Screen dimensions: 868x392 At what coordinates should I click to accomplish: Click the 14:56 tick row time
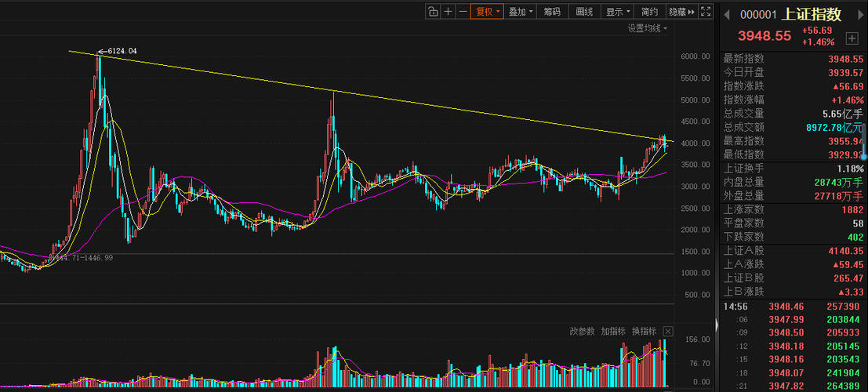734,307
